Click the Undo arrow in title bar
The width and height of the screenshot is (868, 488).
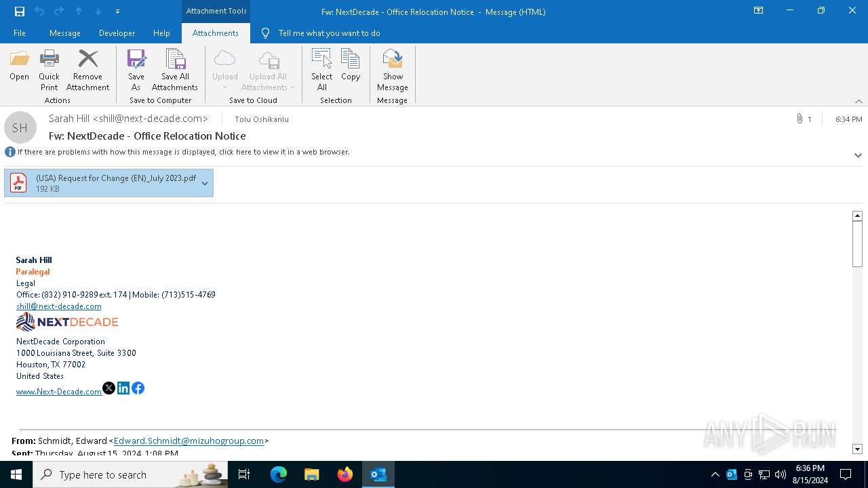click(x=39, y=12)
